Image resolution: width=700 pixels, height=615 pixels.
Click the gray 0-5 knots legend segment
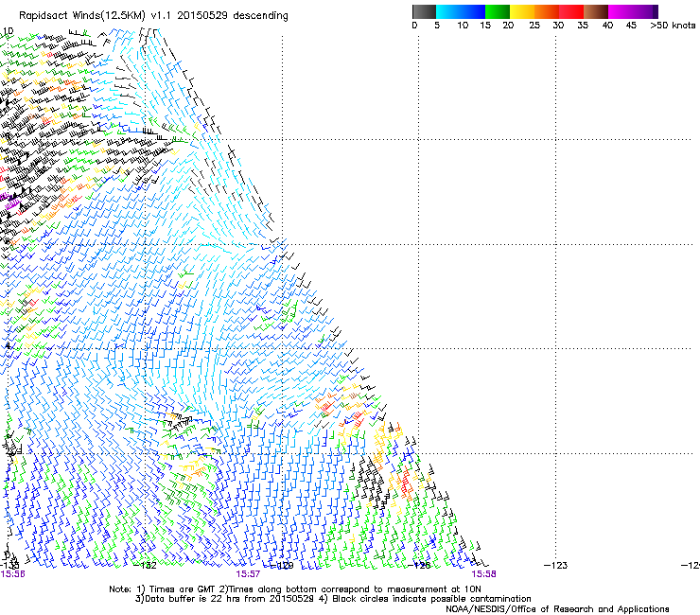coord(424,11)
